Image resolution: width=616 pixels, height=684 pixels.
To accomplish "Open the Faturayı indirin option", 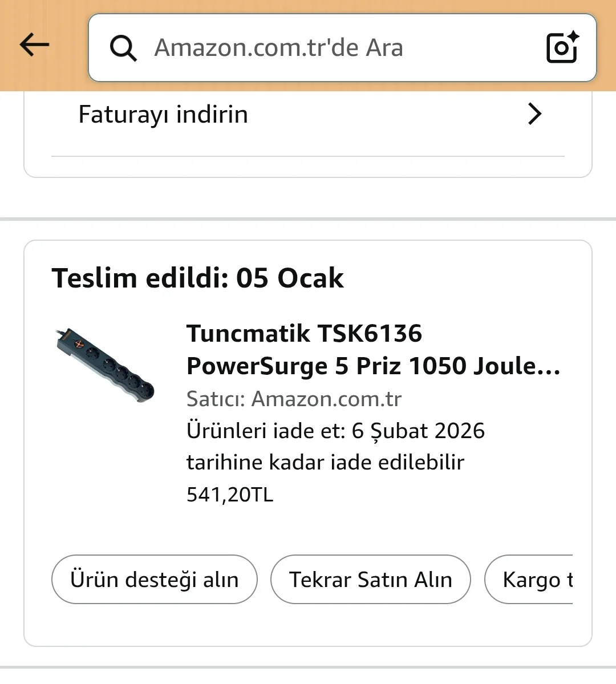I will (163, 115).
